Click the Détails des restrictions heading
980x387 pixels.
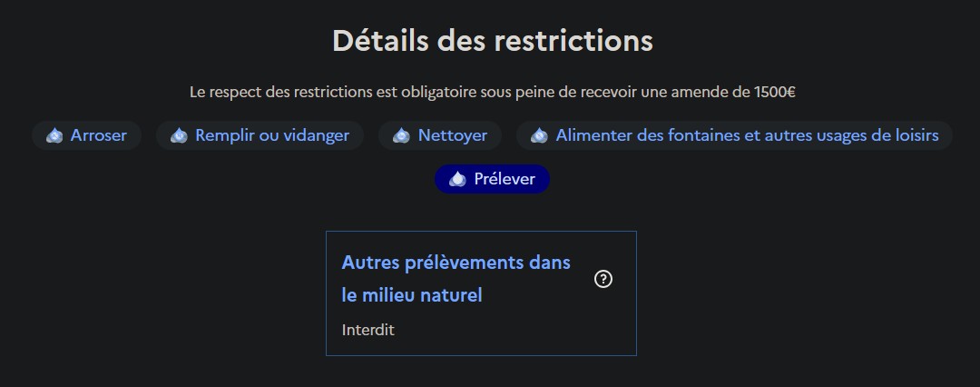coord(492,41)
